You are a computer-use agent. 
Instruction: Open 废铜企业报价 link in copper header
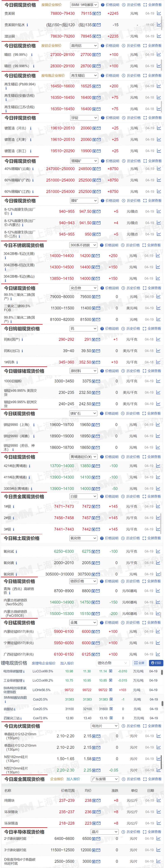coord(51,5)
